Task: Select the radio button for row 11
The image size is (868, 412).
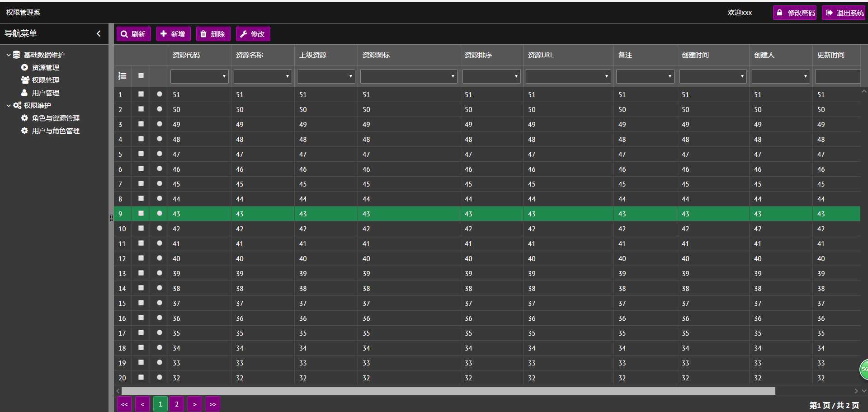Action: click(160, 243)
